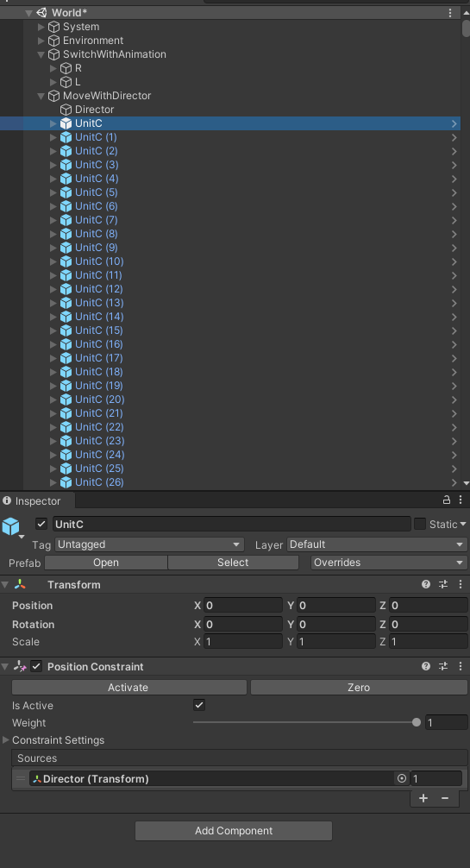Screen dimensions: 470x868
Task: Uncheck the Is Active checkbox
Action: click(199, 705)
